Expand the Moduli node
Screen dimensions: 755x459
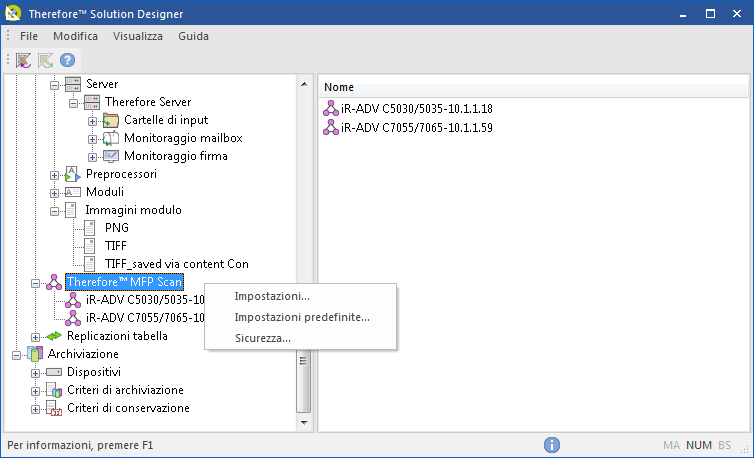click(x=54, y=193)
